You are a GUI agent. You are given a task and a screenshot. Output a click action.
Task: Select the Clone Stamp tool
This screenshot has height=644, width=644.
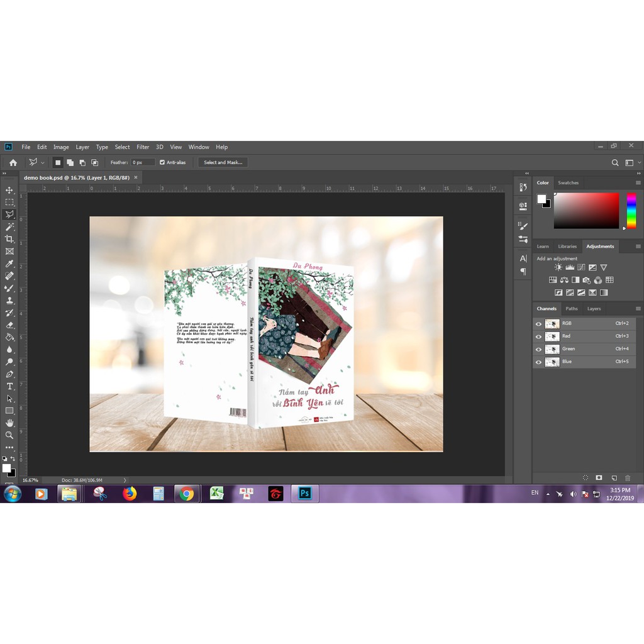click(x=9, y=301)
